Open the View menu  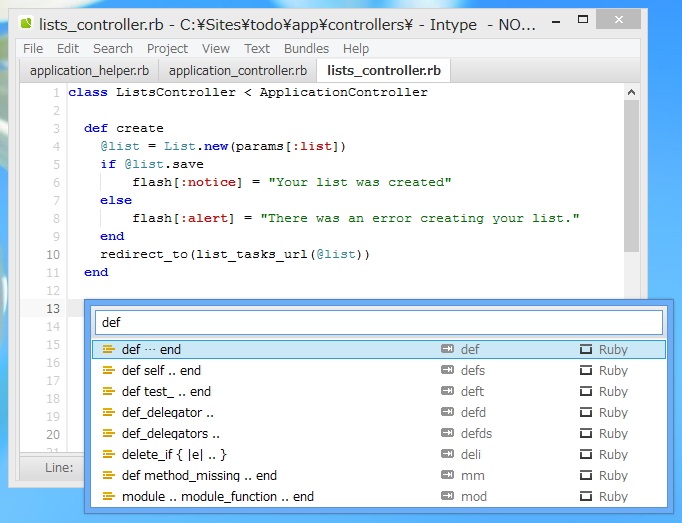point(216,48)
